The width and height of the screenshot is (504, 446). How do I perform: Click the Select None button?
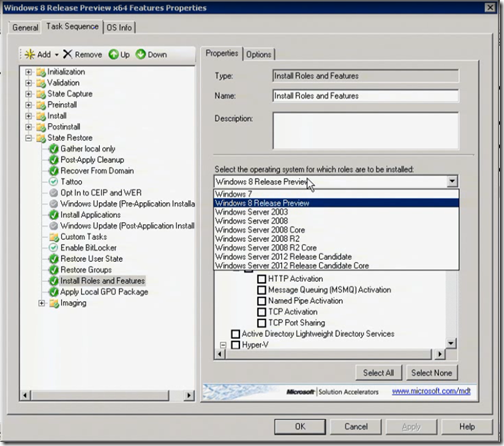click(x=432, y=373)
